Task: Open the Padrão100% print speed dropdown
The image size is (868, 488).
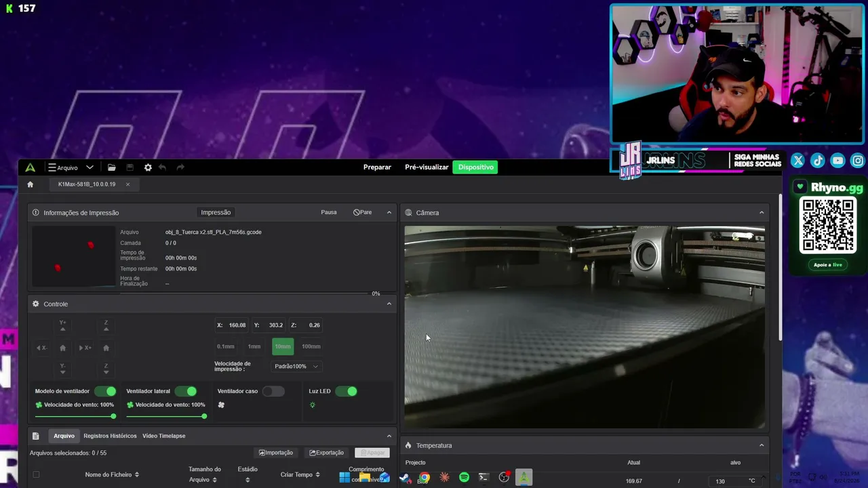Action: (x=296, y=367)
